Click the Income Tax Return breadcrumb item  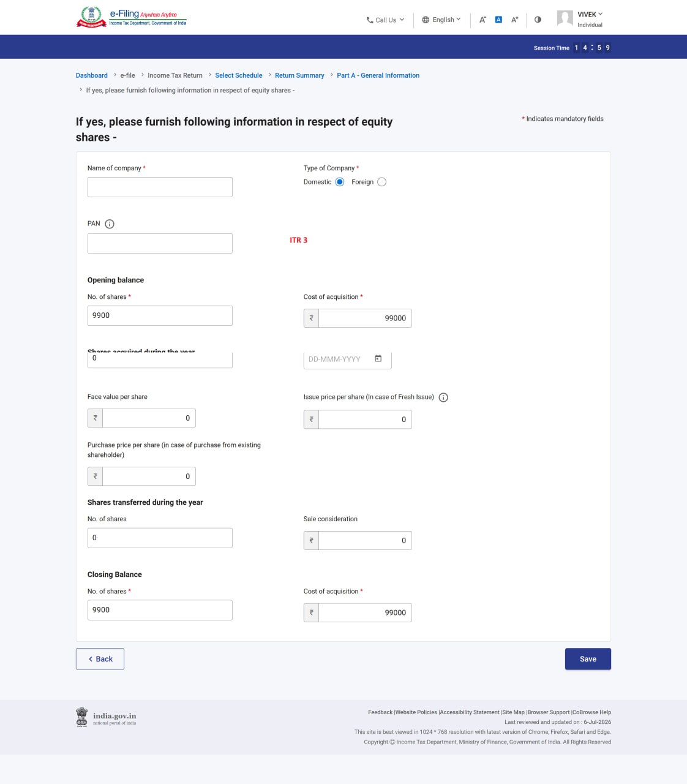(175, 75)
